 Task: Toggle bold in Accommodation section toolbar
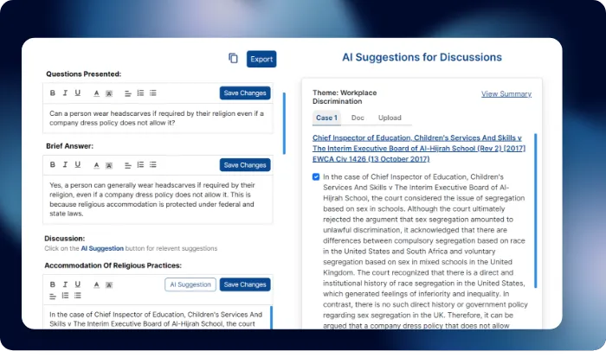(53, 284)
